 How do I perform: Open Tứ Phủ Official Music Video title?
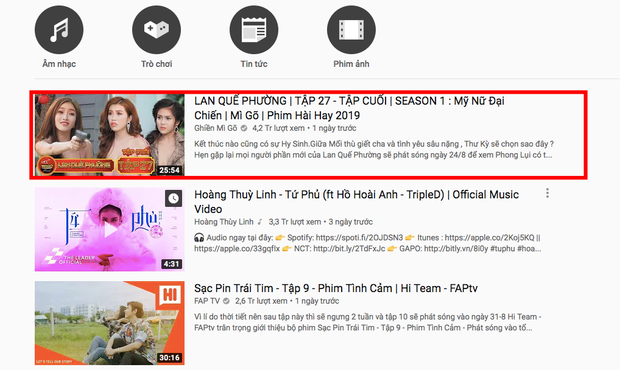(356, 202)
